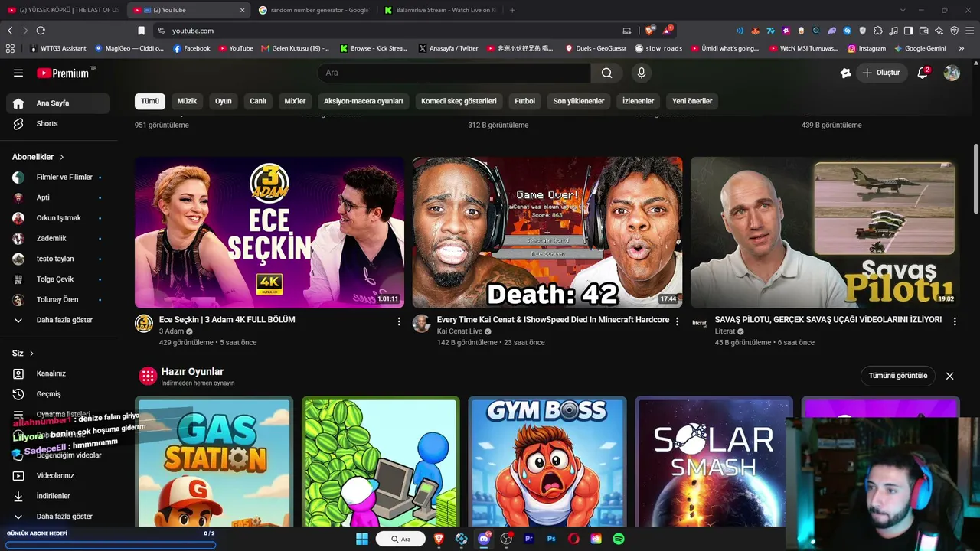Dismiss the Hazır Oyunlar section
This screenshot has width=980, height=551.
pos(949,376)
